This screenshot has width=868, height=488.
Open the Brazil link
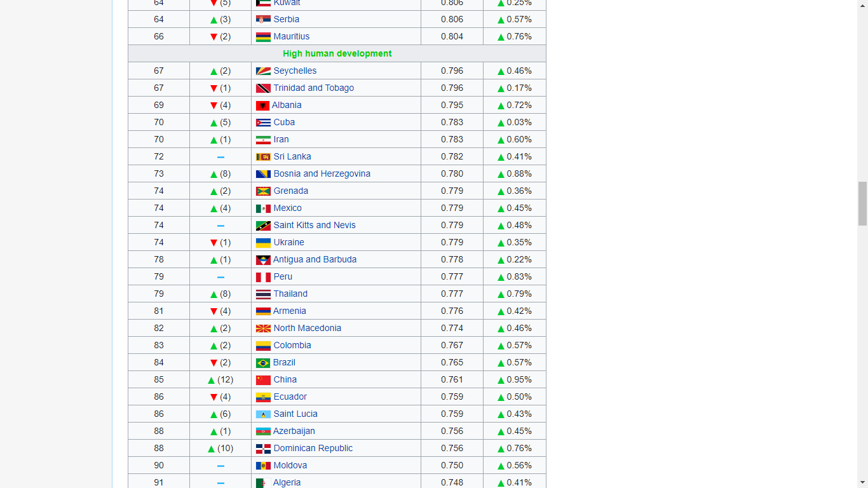tap(284, 363)
